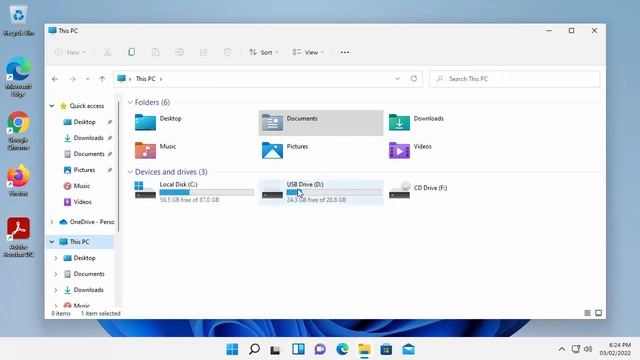
Task: Click This PC breadcrumb in address bar
Action: (x=145, y=79)
